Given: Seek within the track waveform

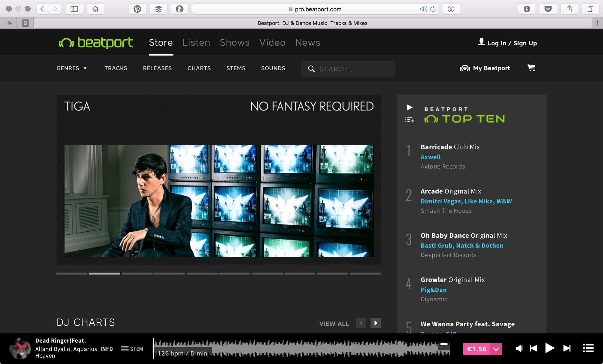Looking at the screenshot, I should [301, 348].
